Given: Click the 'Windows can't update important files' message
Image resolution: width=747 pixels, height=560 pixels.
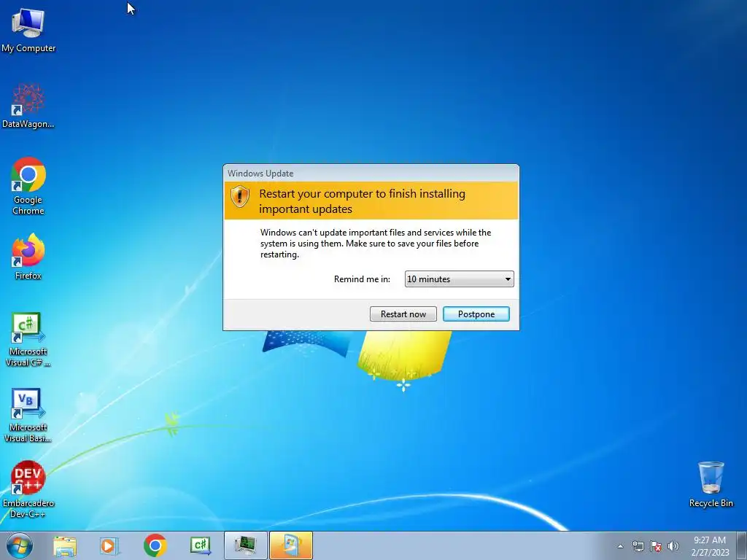Looking at the screenshot, I should [376, 244].
